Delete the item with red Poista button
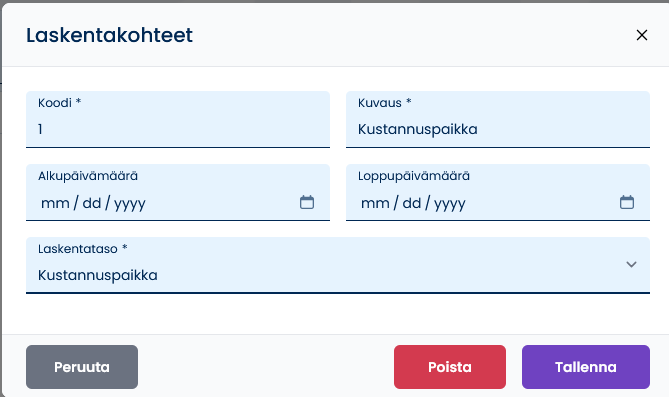Image resolution: width=669 pixels, height=397 pixels. (450, 367)
